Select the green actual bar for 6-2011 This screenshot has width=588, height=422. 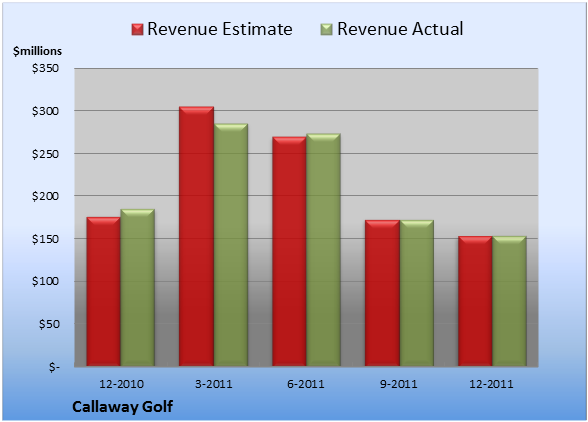point(323,250)
